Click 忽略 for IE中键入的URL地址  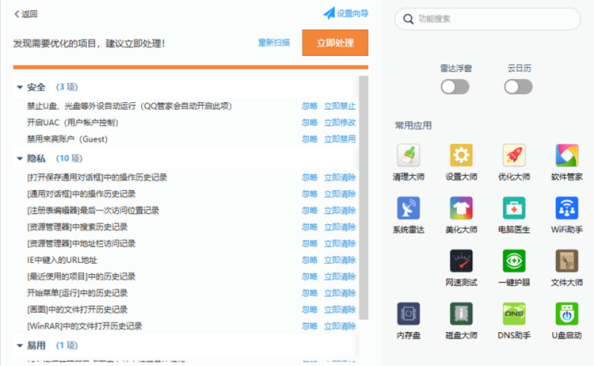click(310, 260)
